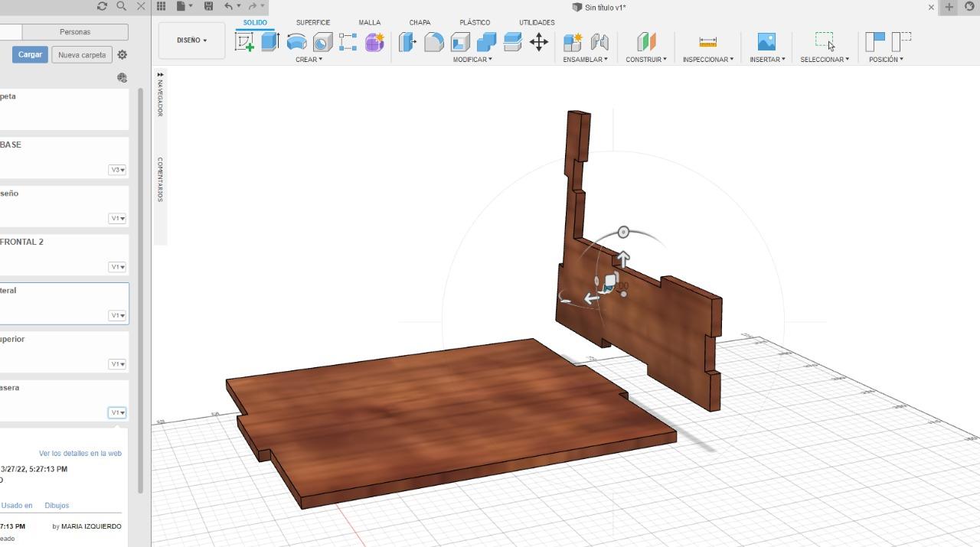The height and width of the screenshot is (547, 980).
Task: Open the Dibujos tab
Action: coord(57,505)
